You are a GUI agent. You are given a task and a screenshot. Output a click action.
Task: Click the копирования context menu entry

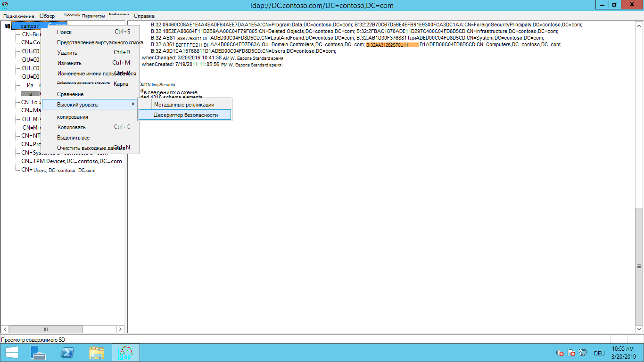(x=91, y=117)
